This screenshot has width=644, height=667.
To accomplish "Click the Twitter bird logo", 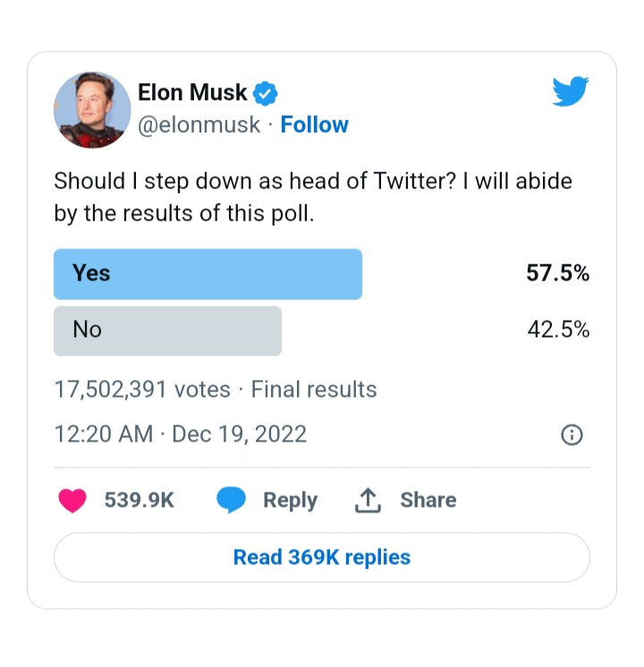I will point(571,91).
